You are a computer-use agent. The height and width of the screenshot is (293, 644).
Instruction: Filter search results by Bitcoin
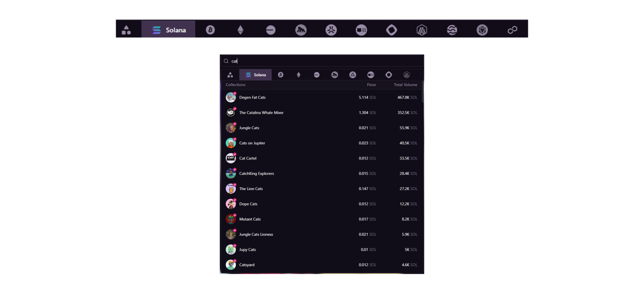pyautogui.click(x=280, y=75)
